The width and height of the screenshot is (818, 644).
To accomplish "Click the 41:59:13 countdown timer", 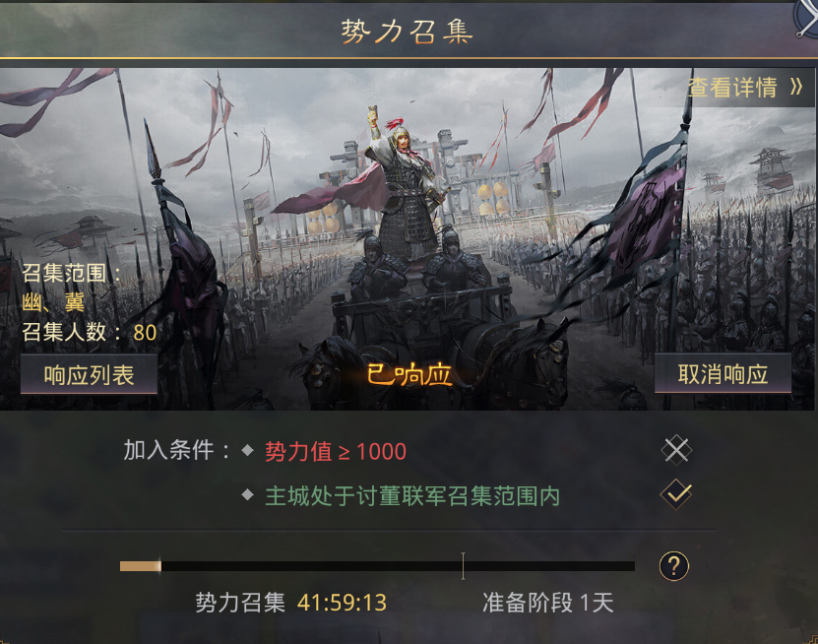I will pos(342,603).
